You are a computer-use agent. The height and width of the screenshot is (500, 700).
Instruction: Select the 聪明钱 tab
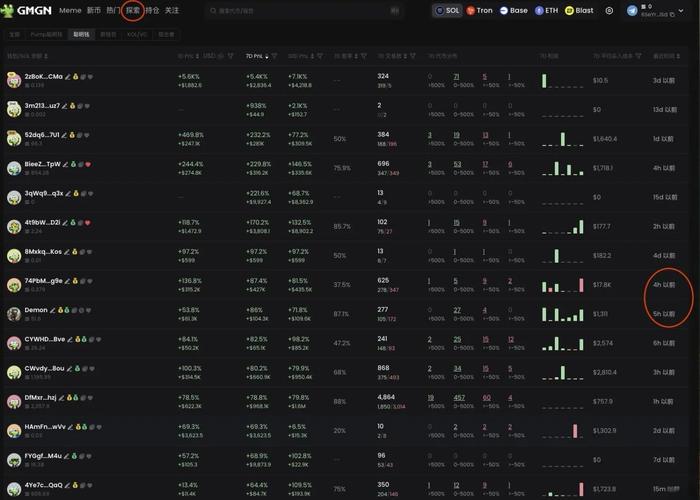(x=80, y=33)
